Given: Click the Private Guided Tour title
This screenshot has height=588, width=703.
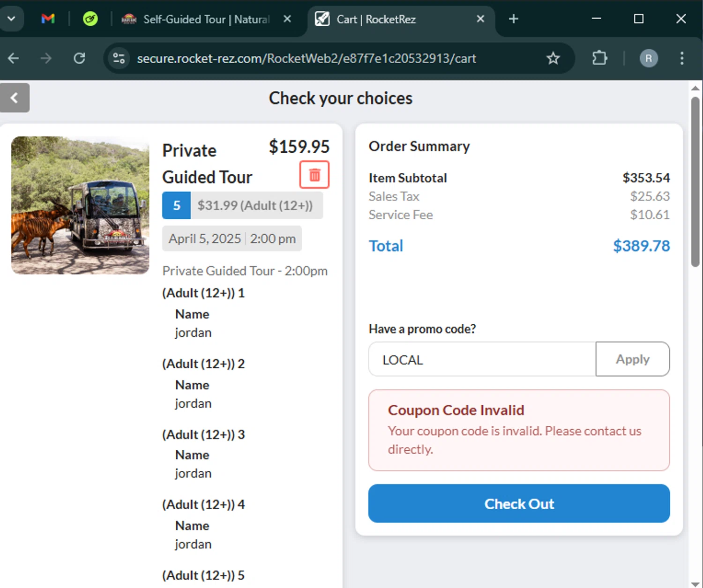Looking at the screenshot, I should 207,164.
